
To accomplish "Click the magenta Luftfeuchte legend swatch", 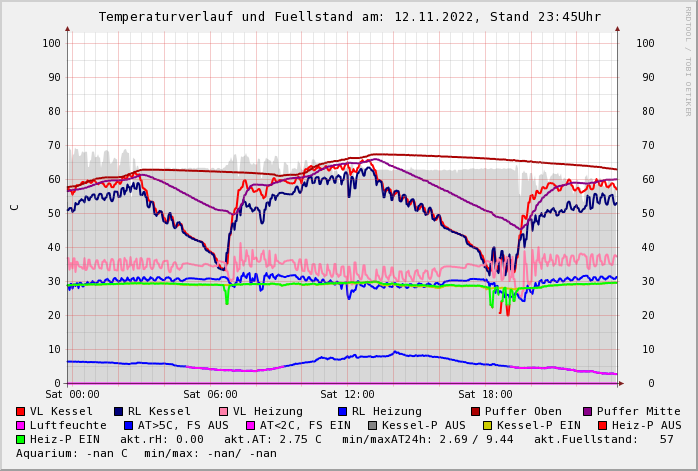I will [x=20, y=426].
